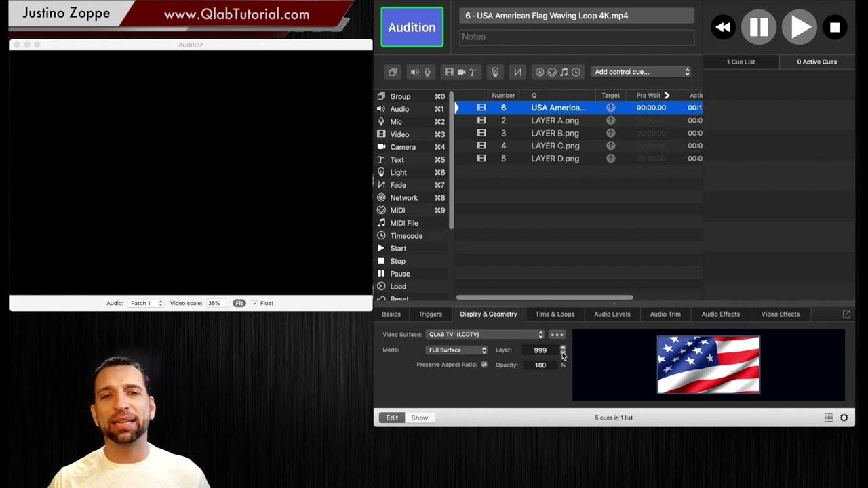Open the Audio Effects tab
The height and width of the screenshot is (488, 868).
click(720, 314)
